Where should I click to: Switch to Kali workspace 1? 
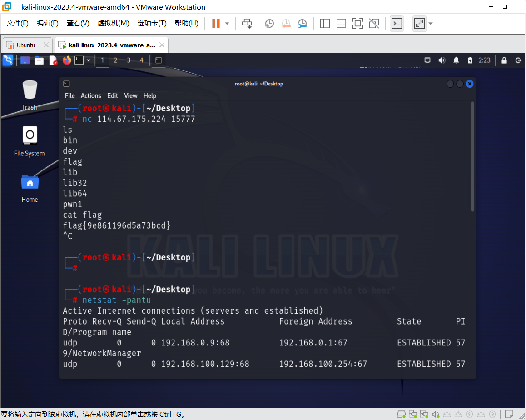point(102,60)
